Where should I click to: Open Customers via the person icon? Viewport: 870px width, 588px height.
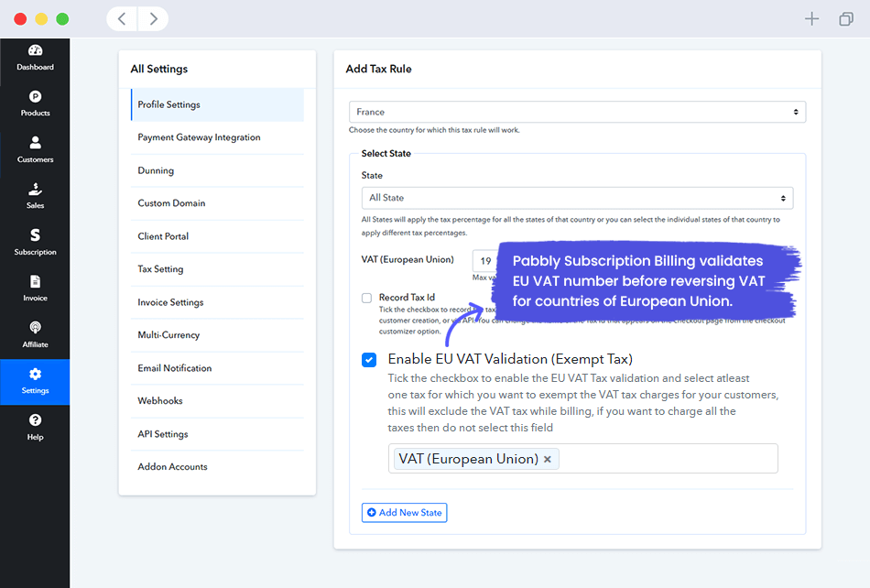point(35,143)
